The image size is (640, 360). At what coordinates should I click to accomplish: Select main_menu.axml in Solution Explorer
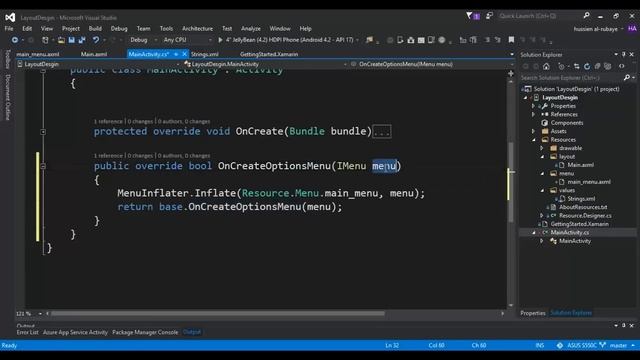click(x=589, y=182)
